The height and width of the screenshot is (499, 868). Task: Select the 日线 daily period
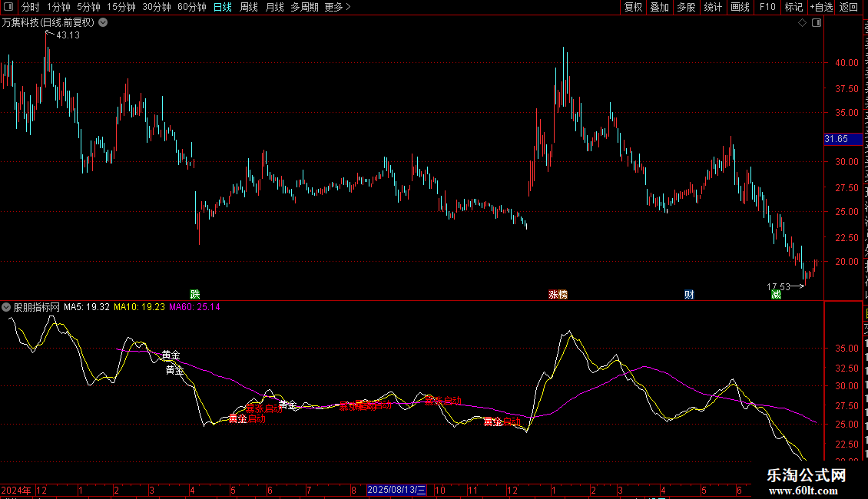(223, 7)
